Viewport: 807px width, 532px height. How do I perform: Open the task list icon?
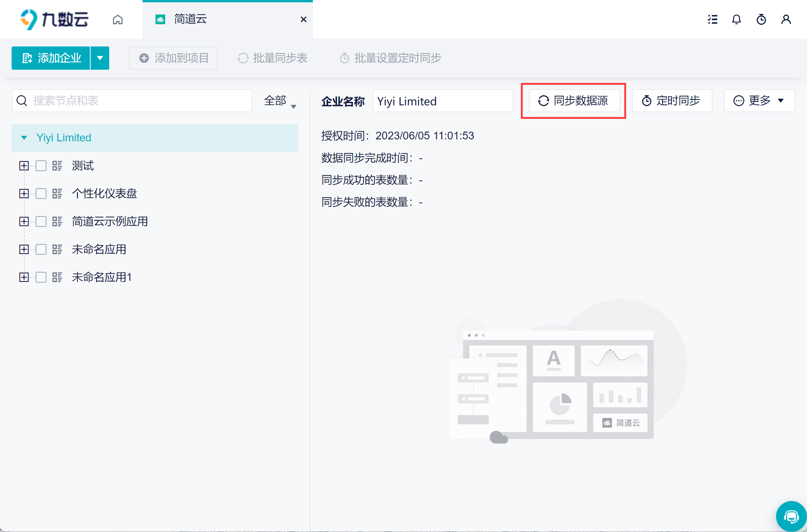pos(712,19)
